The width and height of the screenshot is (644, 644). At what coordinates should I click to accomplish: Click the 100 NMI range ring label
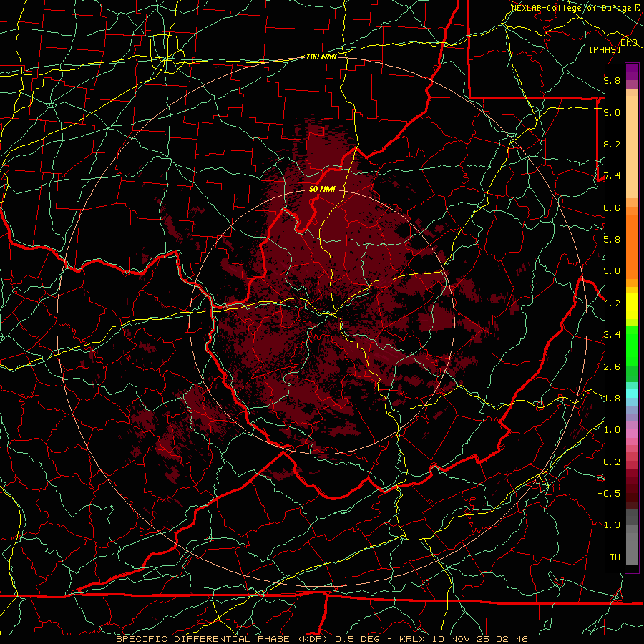click(x=321, y=57)
